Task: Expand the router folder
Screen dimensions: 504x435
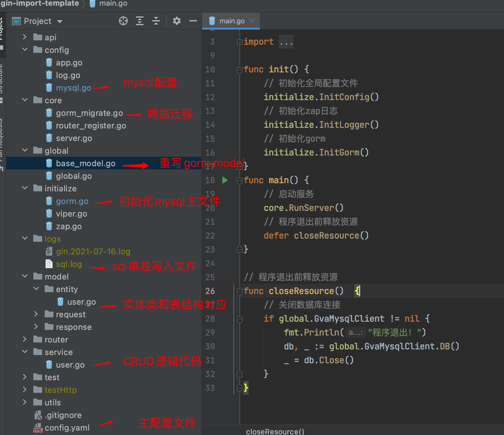Action: (x=25, y=339)
